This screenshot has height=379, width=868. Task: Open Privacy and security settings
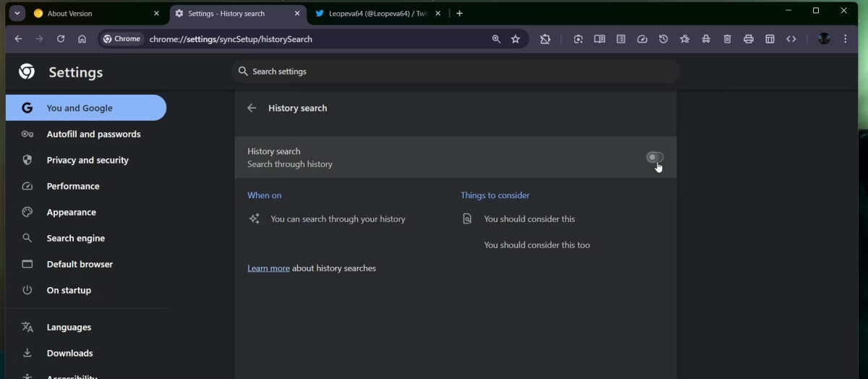pos(88,160)
